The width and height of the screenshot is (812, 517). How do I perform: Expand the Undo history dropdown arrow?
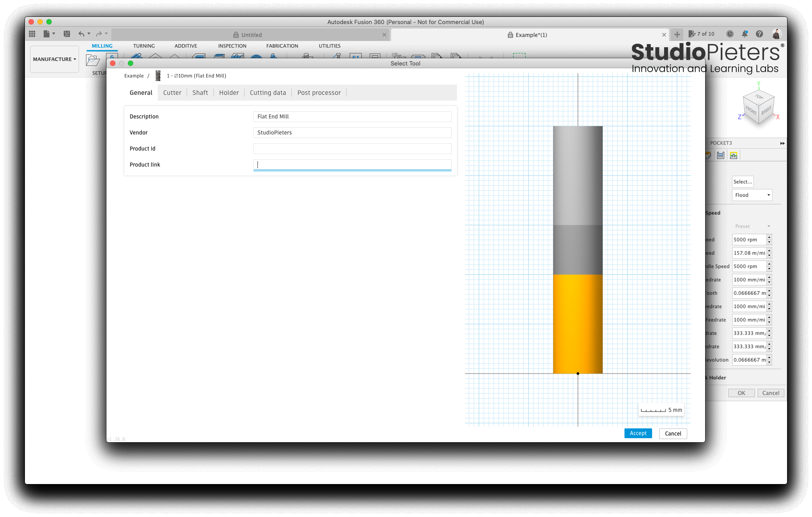click(x=89, y=34)
